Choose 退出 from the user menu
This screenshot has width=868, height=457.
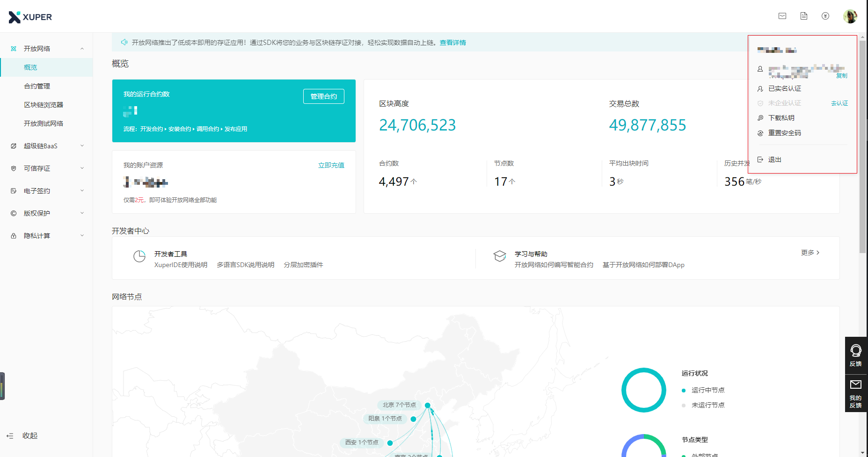coord(774,160)
